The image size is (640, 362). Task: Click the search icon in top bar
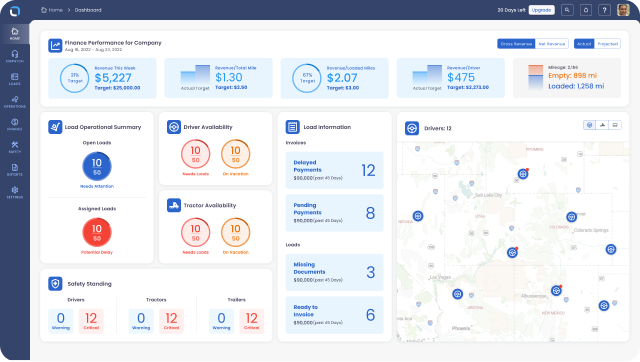[567, 10]
